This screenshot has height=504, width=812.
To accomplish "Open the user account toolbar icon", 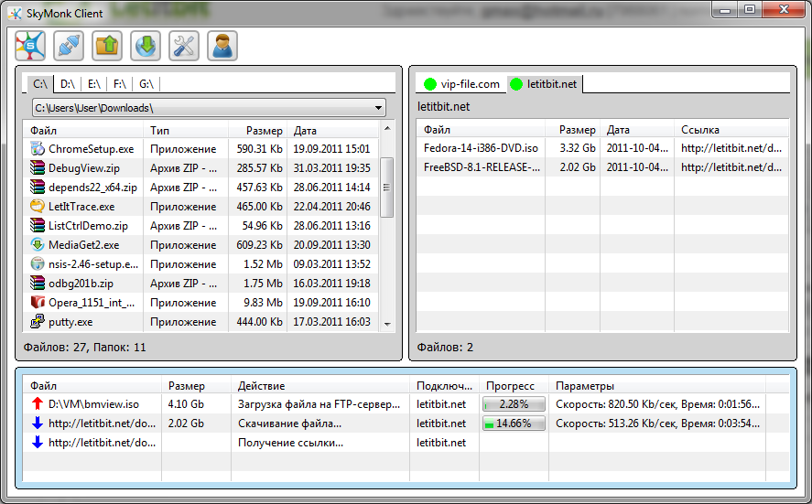I will (x=222, y=46).
